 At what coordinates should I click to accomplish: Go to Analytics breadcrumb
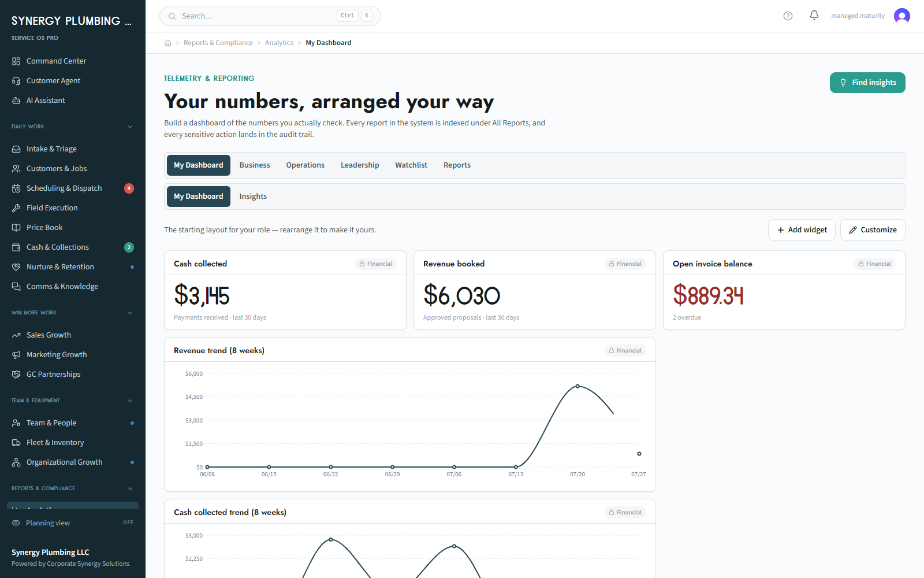(x=279, y=43)
